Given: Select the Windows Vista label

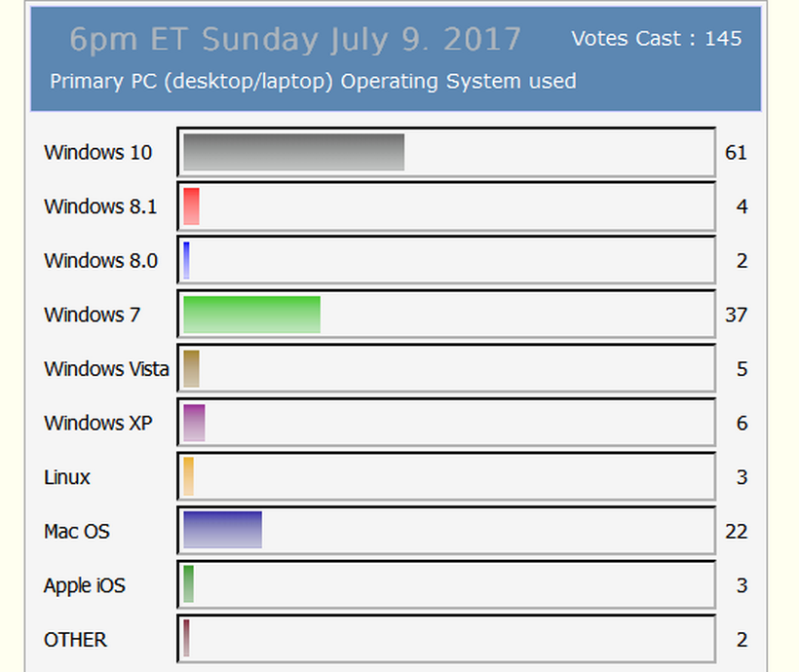Looking at the screenshot, I should tap(106, 369).
